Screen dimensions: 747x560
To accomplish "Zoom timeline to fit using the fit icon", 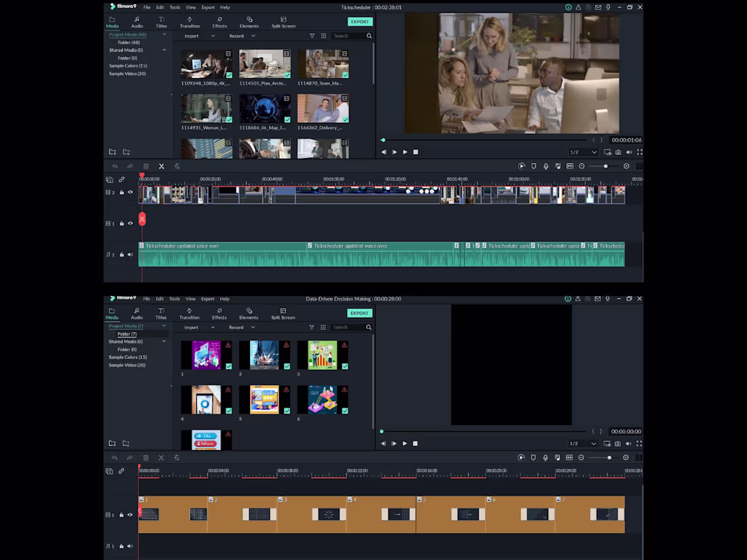I will coord(569,166).
